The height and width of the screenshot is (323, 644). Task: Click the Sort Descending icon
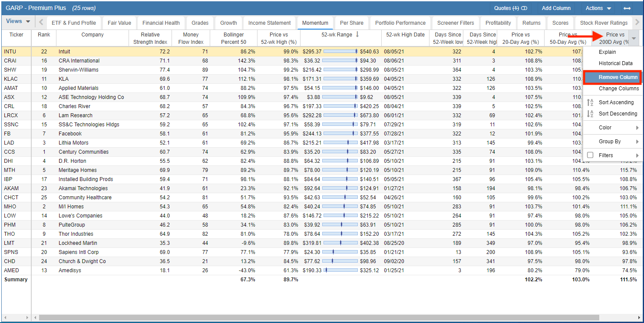coord(590,114)
